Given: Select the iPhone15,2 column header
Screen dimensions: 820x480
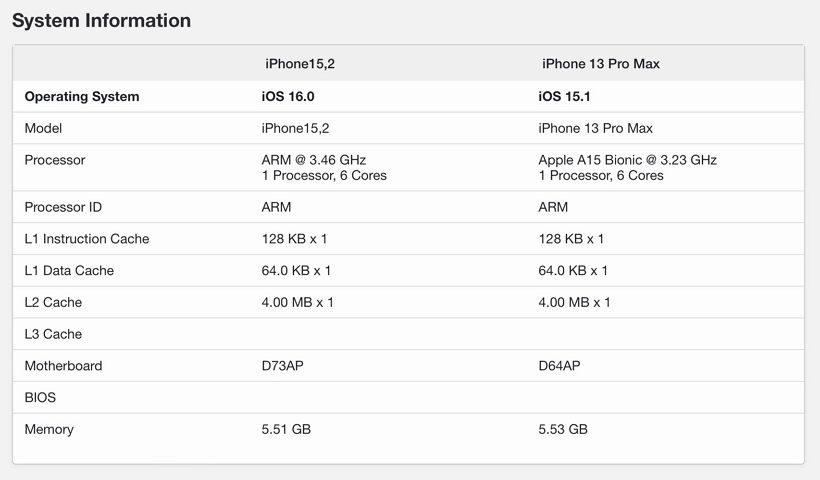Looking at the screenshot, I should (298, 64).
